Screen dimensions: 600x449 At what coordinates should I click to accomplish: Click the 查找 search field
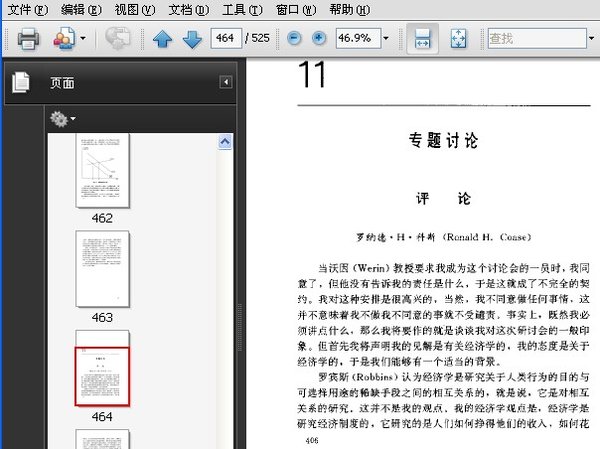(x=537, y=38)
